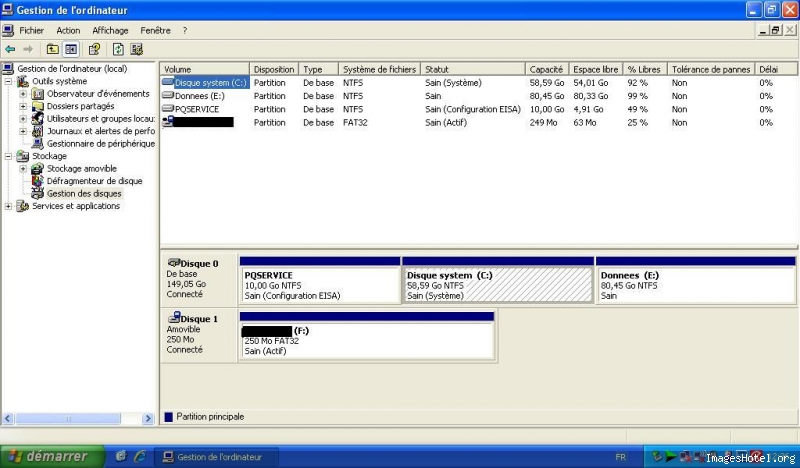The height and width of the screenshot is (468, 800).
Task: Click the démarrer Start button
Action: 48,457
